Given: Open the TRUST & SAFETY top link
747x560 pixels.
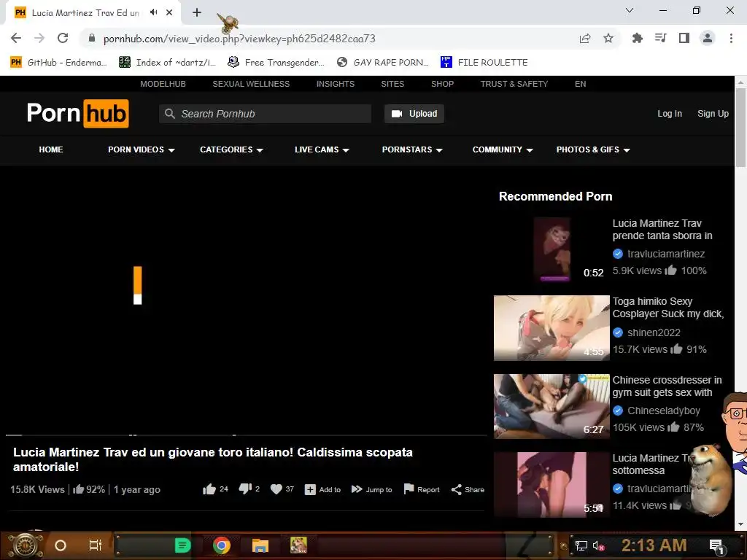Looking at the screenshot, I should [x=514, y=84].
